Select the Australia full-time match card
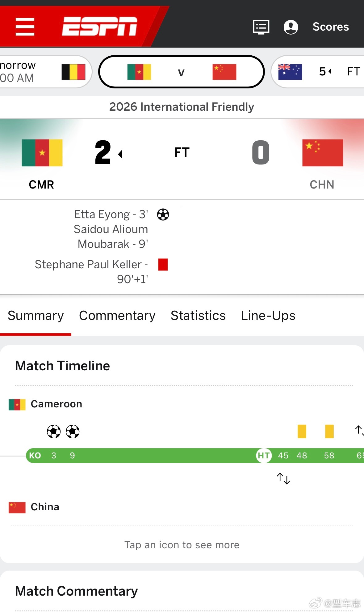Image resolution: width=364 pixels, height=612 pixels. pyautogui.click(x=318, y=72)
